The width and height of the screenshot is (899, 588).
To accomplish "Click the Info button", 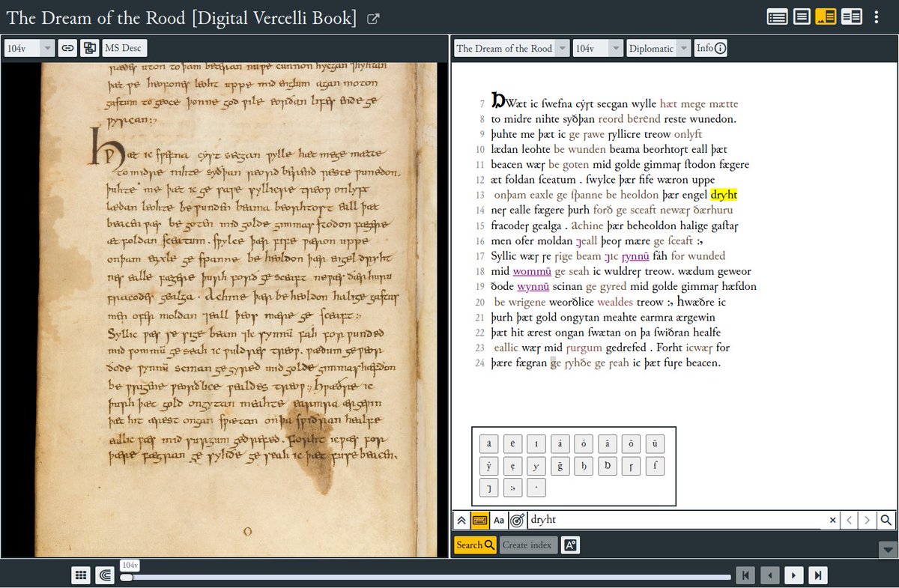I will 710,48.
